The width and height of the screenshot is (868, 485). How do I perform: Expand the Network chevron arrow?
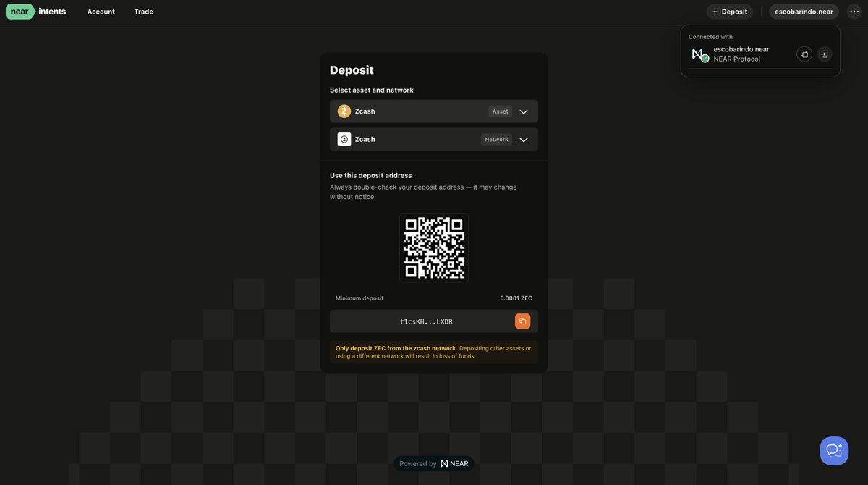pos(524,140)
